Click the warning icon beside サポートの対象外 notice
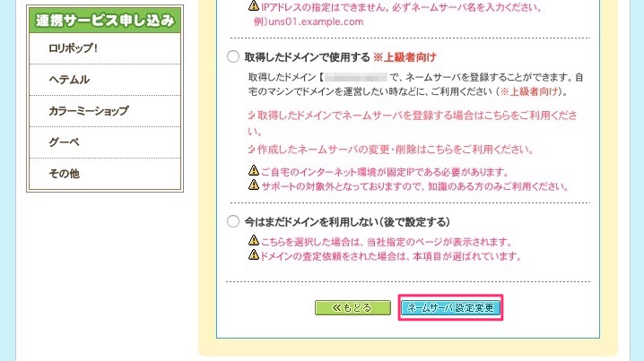Image resolution: width=644 pixels, height=361 pixels. [x=254, y=185]
